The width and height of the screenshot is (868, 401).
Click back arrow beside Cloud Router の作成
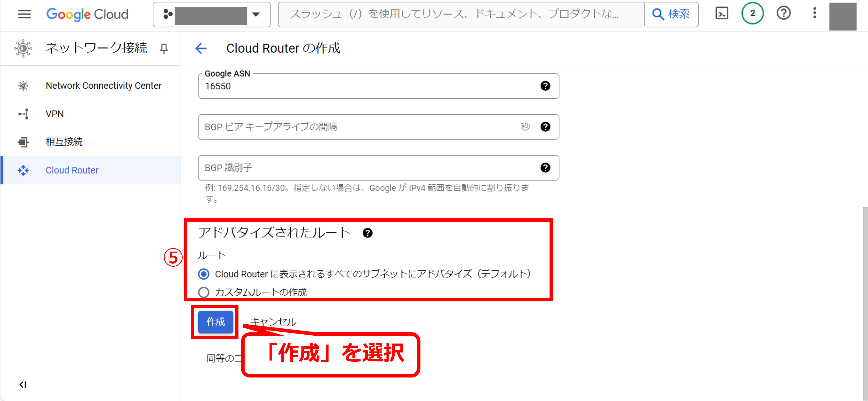[x=201, y=49]
